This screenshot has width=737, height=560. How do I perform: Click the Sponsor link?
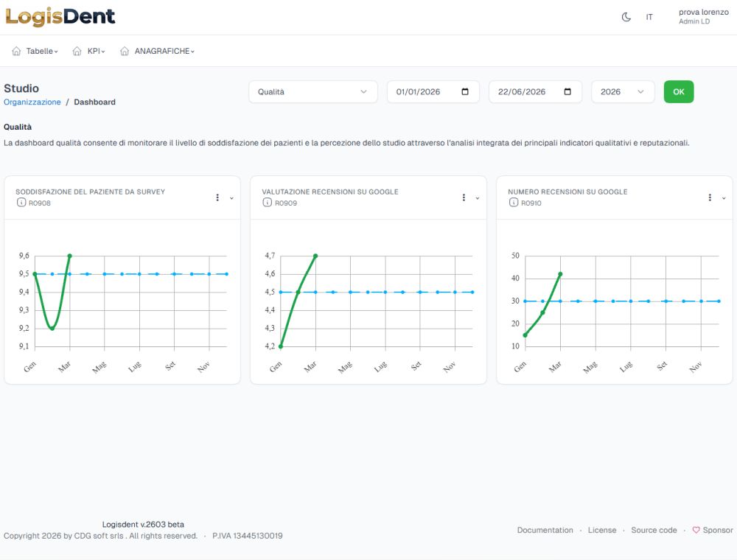pyautogui.click(x=713, y=530)
